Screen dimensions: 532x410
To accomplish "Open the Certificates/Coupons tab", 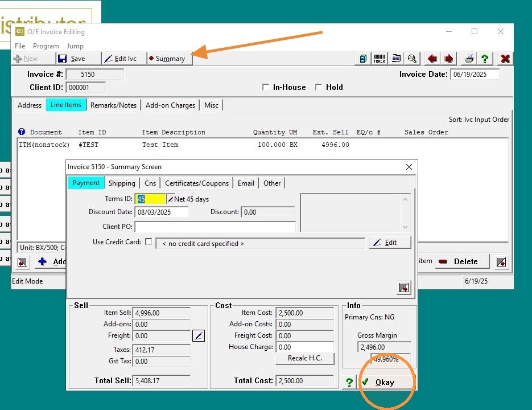I will tap(197, 183).
